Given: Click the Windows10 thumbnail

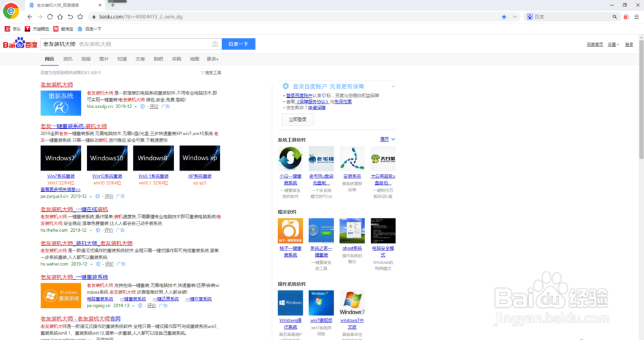Looking at the screenshot, I should pyautogui.click(x=107, y=158).
